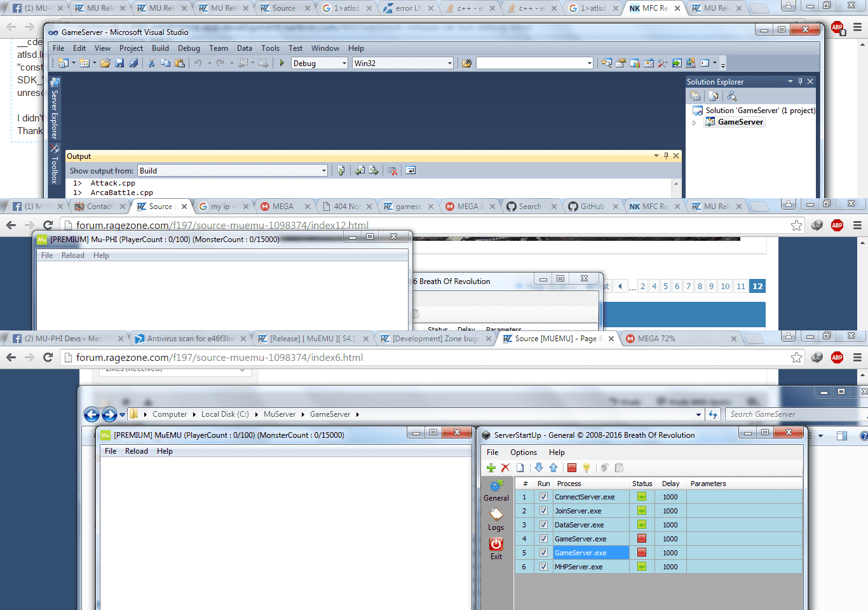The width and height of the screenshot is (868, 610).
Task: Click Save icon in Visual Studio toolbar
Action: click(x=119, y=63)
